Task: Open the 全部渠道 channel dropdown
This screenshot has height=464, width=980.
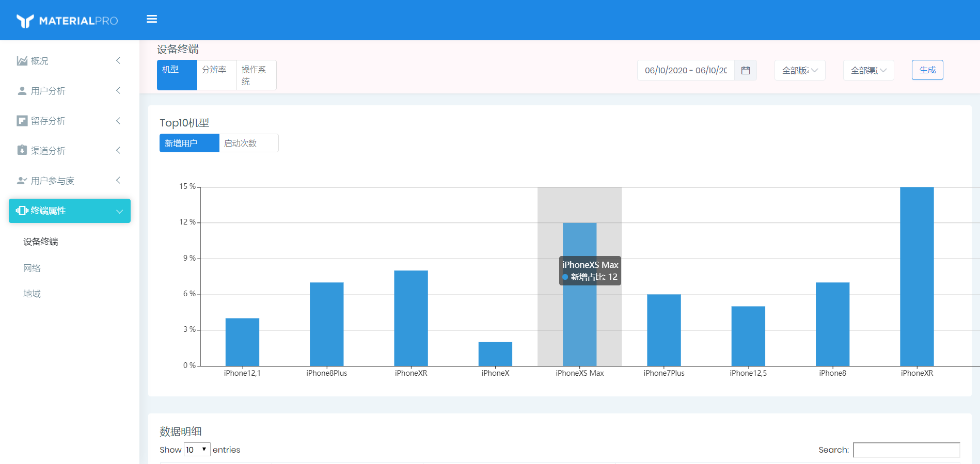Action: click(868, 70)
